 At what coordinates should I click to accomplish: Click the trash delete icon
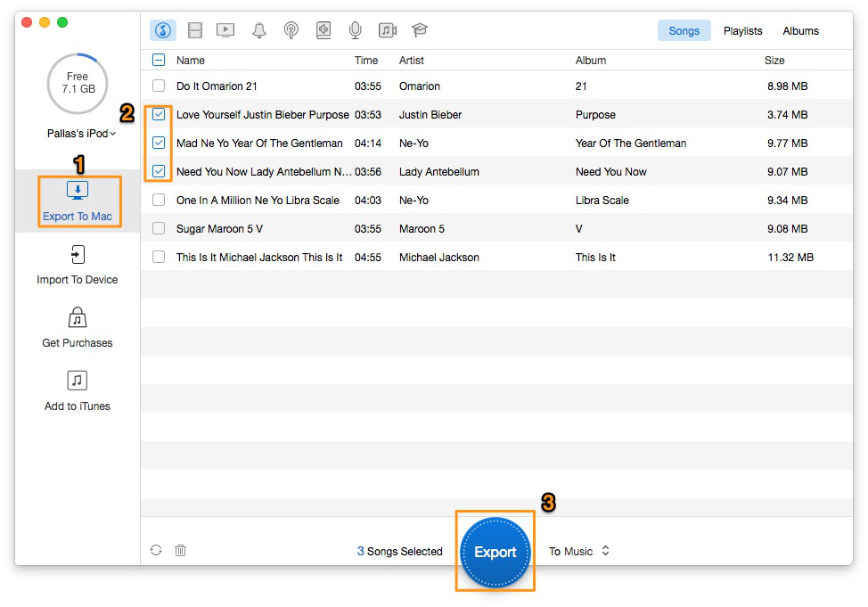(181, 551)
